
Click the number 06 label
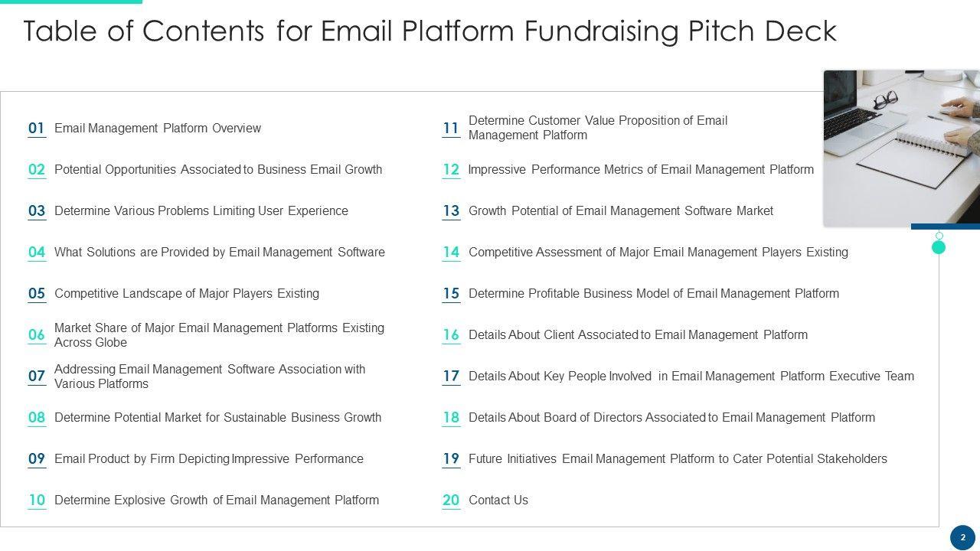point(37,335)
